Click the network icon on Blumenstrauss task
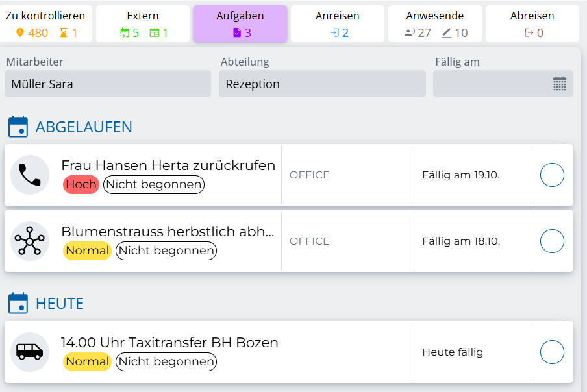The width and height of the screenshot is (587, 392). [x=30, y=241]
